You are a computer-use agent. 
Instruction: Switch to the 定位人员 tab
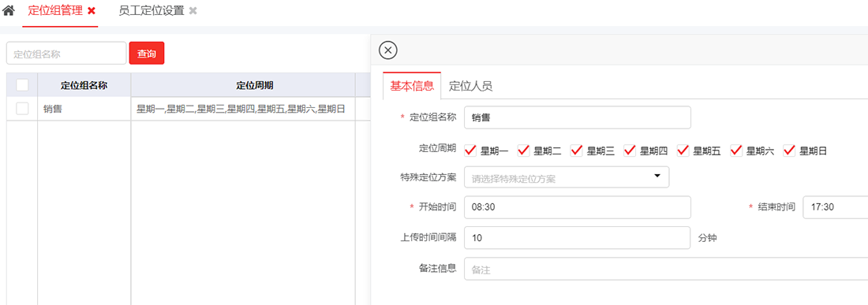[x=470, y=86]
